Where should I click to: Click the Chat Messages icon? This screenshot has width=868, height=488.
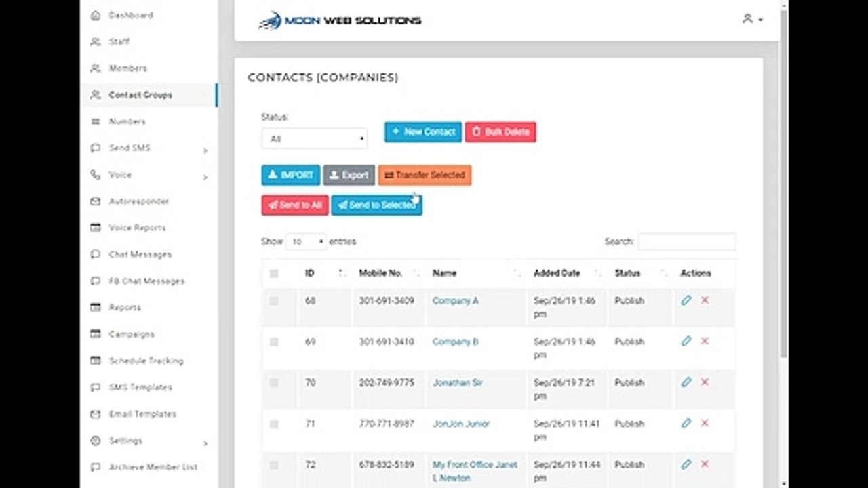point(96,254)
